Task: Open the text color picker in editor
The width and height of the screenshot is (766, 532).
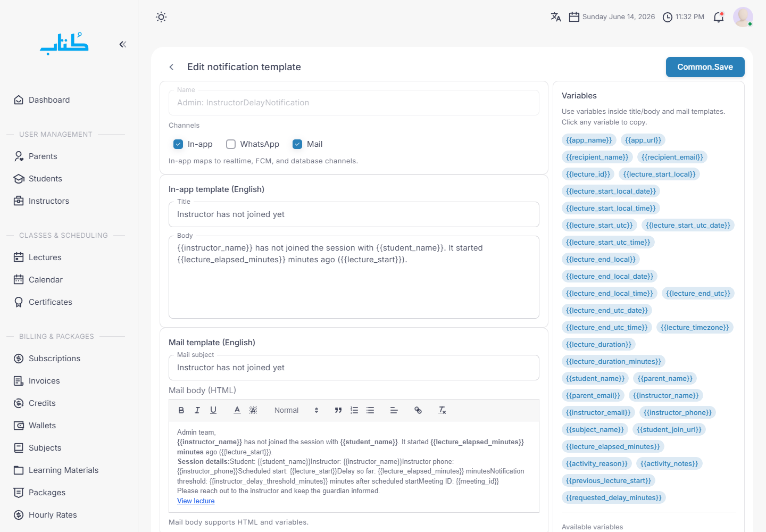Action: click(237, 410)
